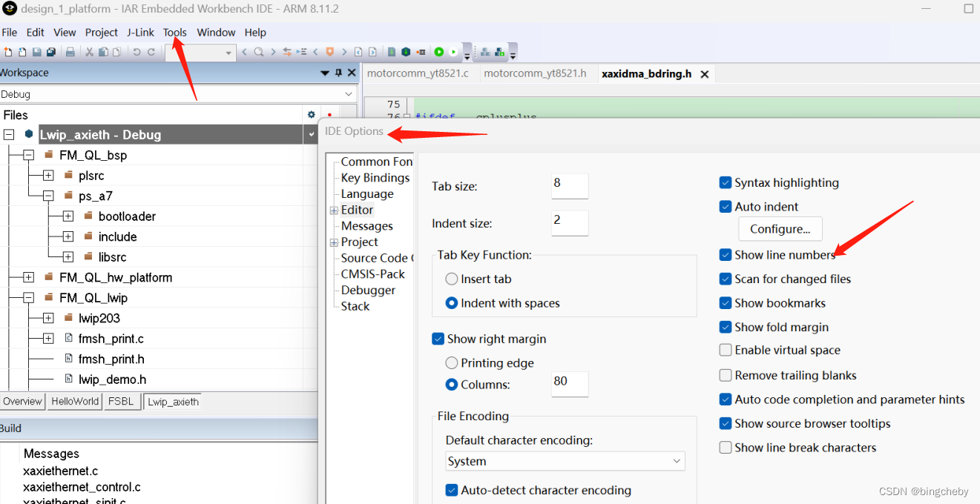Viewport: 980px width, 504px height.
Task: Click the Copy toolbar icon
Action: click(103, 52)
